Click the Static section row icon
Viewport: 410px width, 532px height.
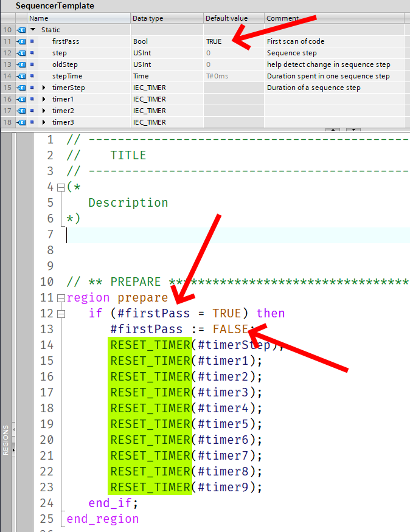[x=21, y=30]
